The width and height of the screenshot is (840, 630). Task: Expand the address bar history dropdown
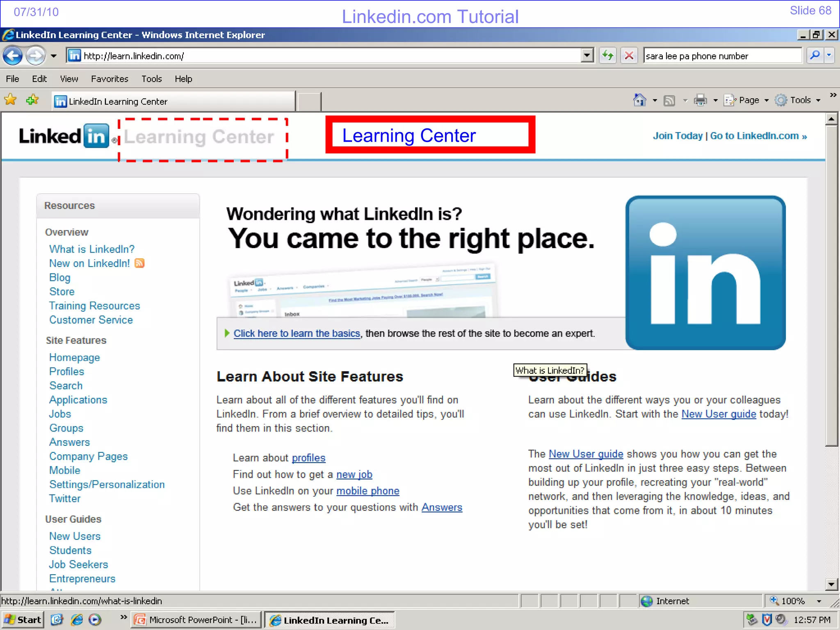(587, 55)
